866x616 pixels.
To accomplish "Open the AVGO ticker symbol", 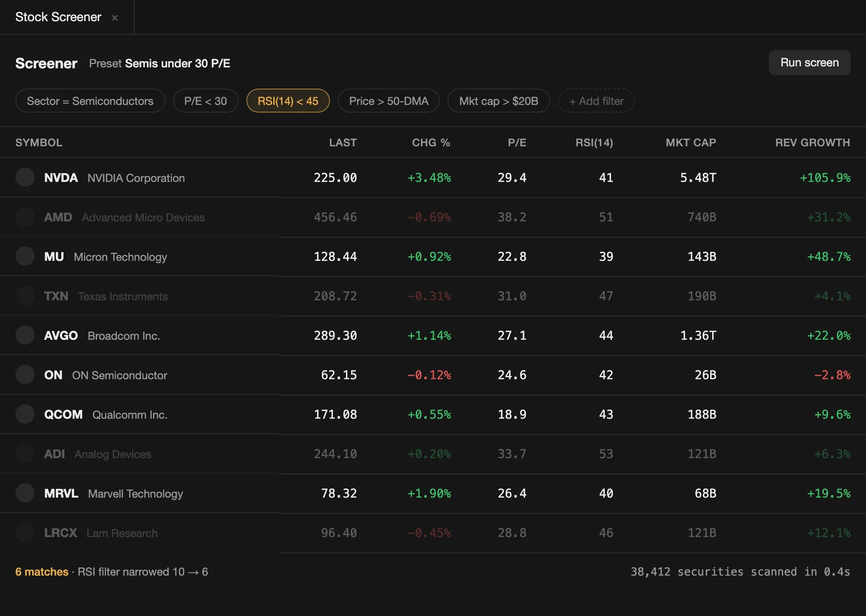I will 61,335.
